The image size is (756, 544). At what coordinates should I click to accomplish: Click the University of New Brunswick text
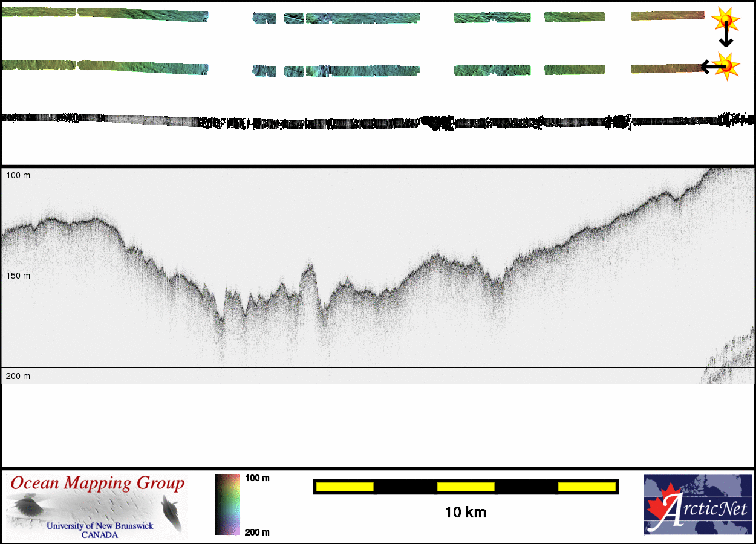pos(100,526)
